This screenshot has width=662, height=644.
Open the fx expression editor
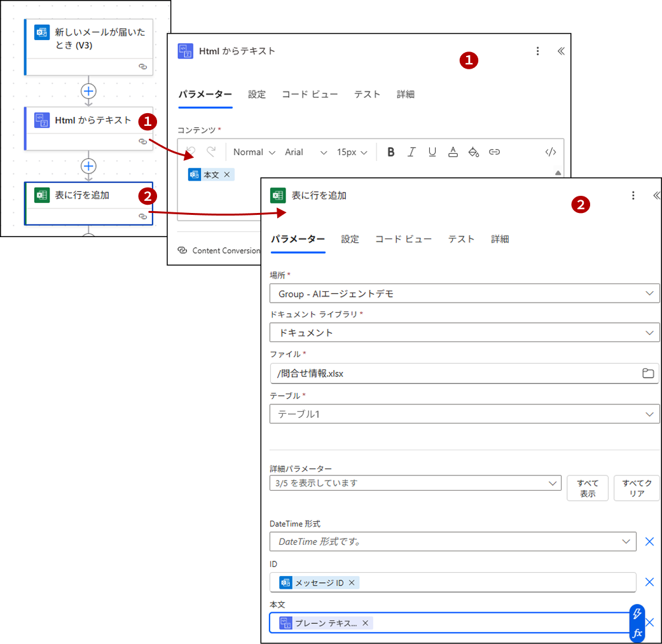tap(637, 633)
